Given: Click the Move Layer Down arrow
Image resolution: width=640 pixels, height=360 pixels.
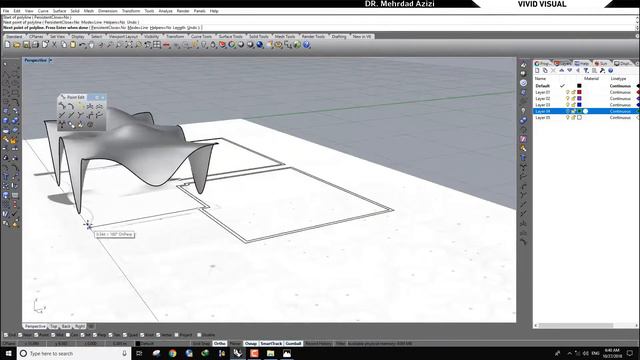Looking at the screenshot, I should pos(570,71).
